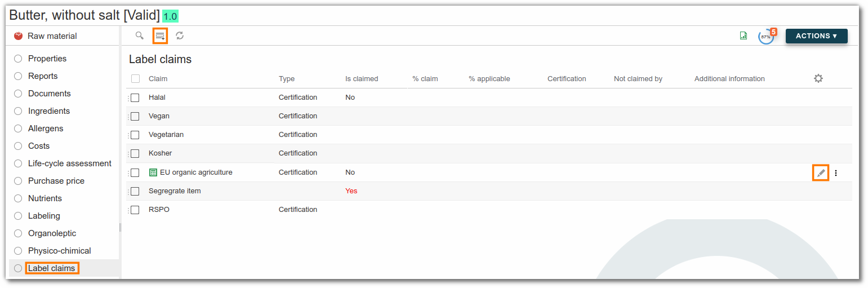Image resolution: width=868 pixels, height=288 pixels.
Task: Check the Kosher row checkbox
Action: tap(135, 153)
